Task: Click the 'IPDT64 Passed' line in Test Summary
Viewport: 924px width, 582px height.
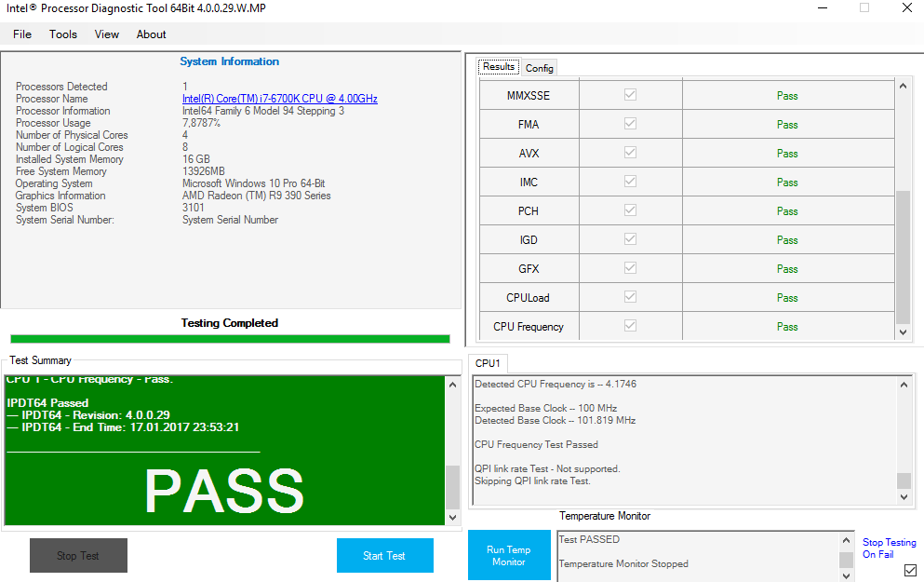Action: [47, 402]
